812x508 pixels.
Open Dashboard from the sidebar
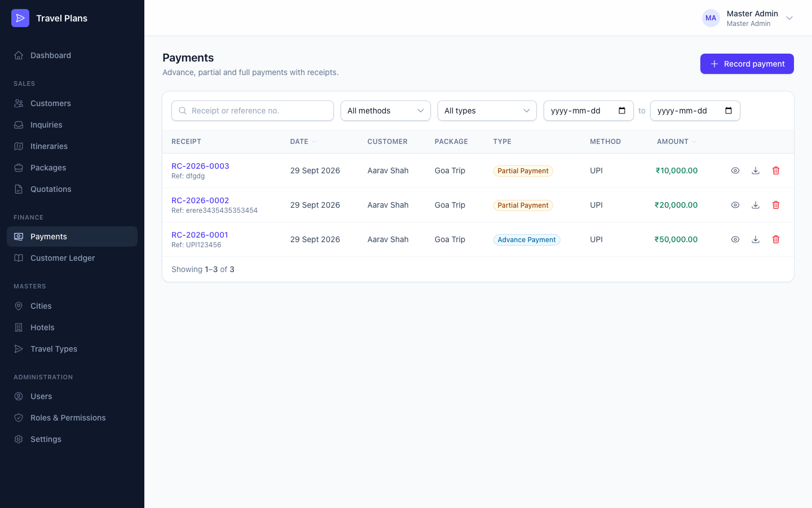[72, 55]
